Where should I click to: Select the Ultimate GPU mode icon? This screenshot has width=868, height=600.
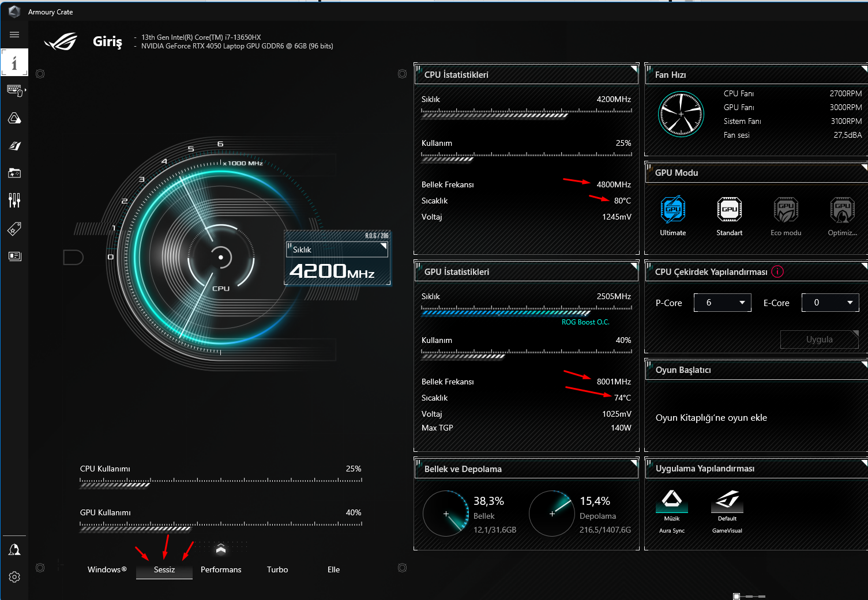tap(672, 209)
